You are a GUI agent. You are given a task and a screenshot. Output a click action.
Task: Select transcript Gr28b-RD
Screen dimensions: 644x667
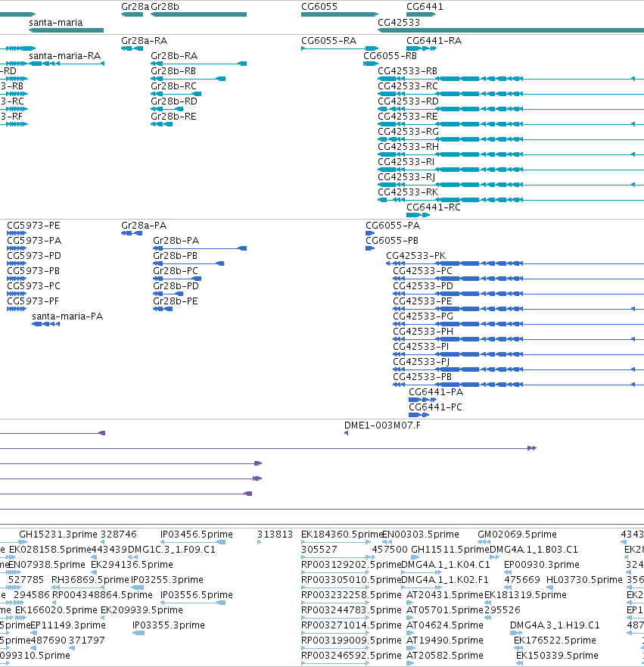coord(174,101)
